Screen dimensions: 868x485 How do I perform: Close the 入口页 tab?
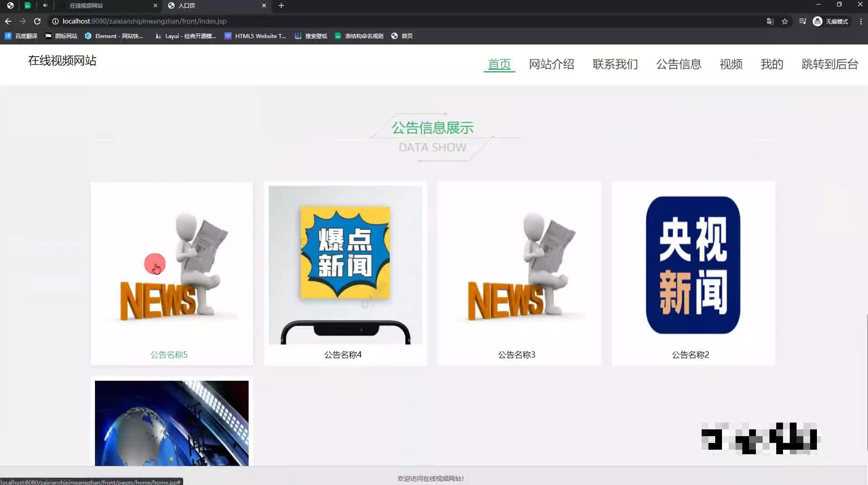(264, 5)
